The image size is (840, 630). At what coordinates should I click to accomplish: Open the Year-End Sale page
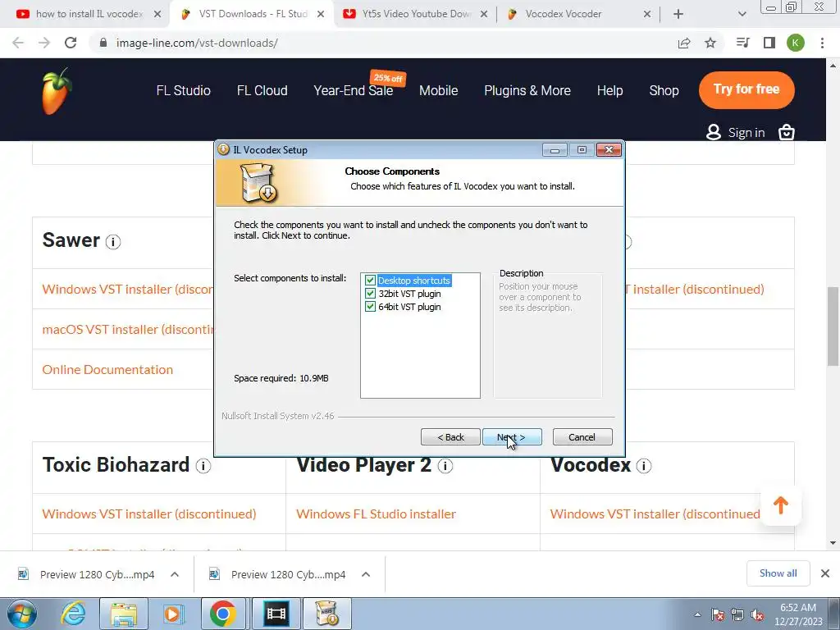click(x=353, y=90)
